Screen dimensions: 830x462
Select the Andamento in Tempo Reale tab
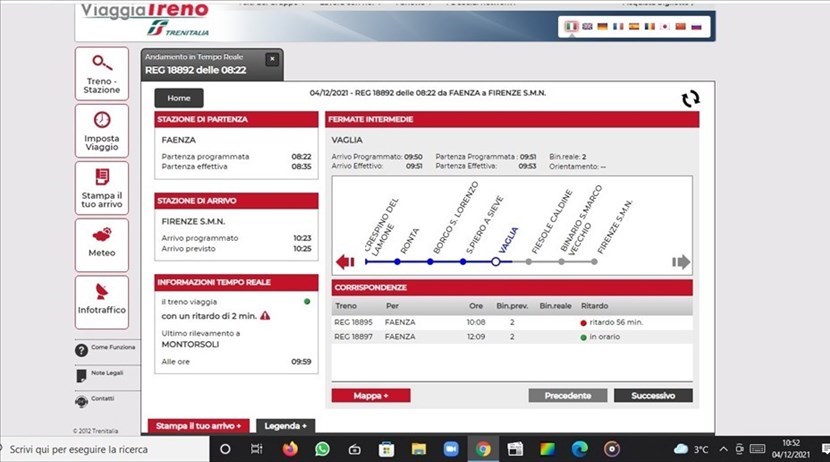point(212,64)
